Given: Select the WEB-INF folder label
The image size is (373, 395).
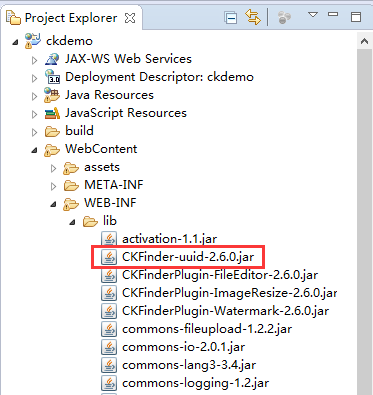Looking at the screenshot, I should point(110,203).
